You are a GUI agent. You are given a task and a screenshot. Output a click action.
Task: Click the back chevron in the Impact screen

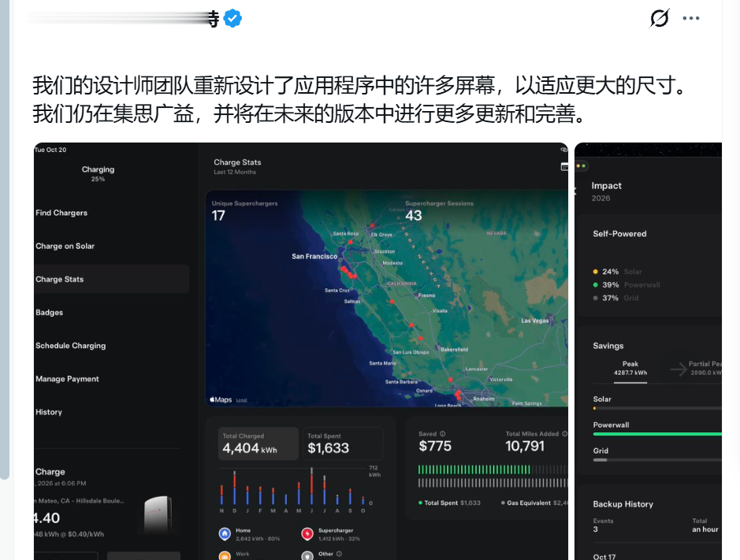[x=576, y=191]
